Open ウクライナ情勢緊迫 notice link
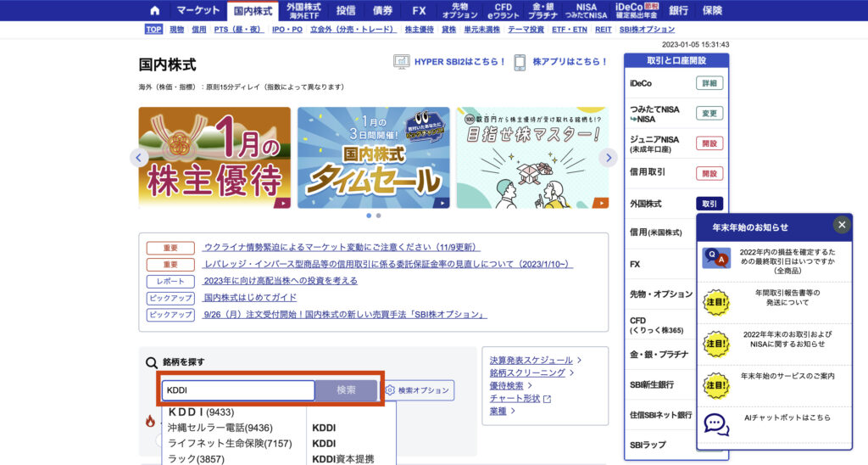 click(342, 247)
